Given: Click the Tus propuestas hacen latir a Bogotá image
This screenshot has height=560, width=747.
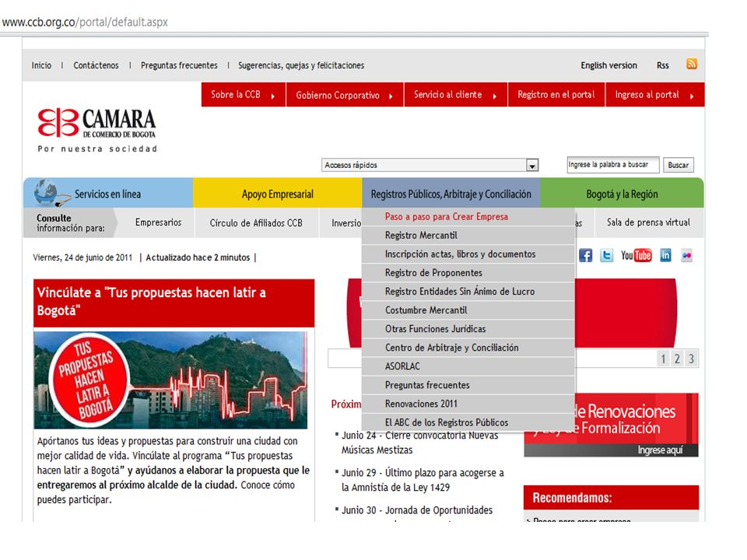Looking at the screenshot, I should click(x=170, y=380).
